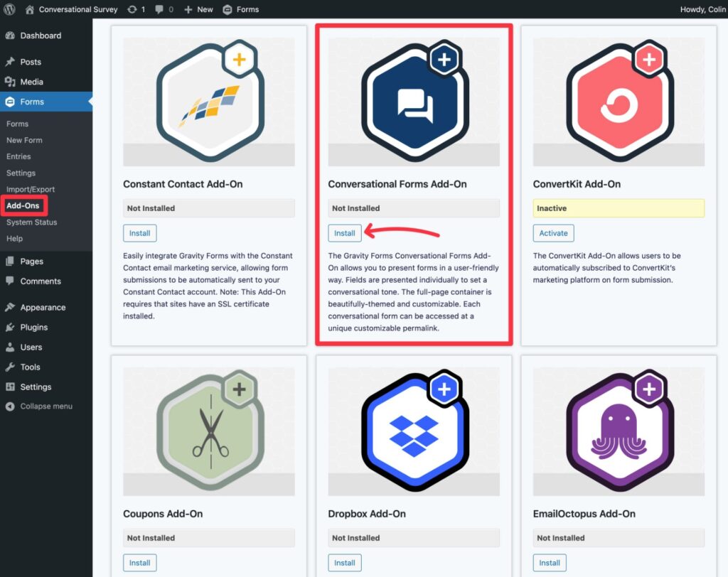The width and height of the screenshot is (728, 577).
Task: Install the Constant Contact Add-On
Action: pyautogui.click(x=139, y=233)
